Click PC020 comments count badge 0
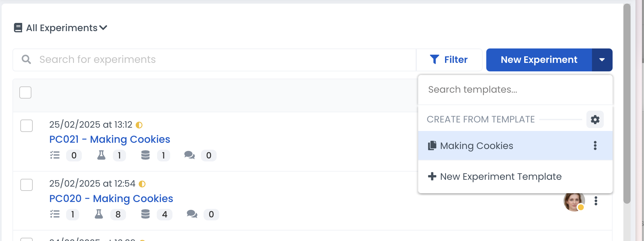Screen dimensions: 644x241 pos(211,214)
